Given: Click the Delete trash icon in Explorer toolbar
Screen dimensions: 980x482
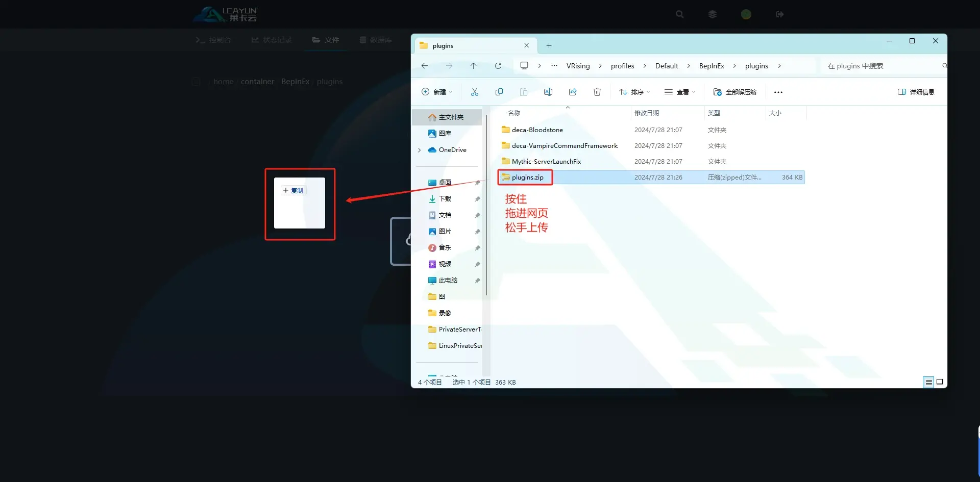Looking at the screenshot, I should pyautogui.click(x=597, y=92).
